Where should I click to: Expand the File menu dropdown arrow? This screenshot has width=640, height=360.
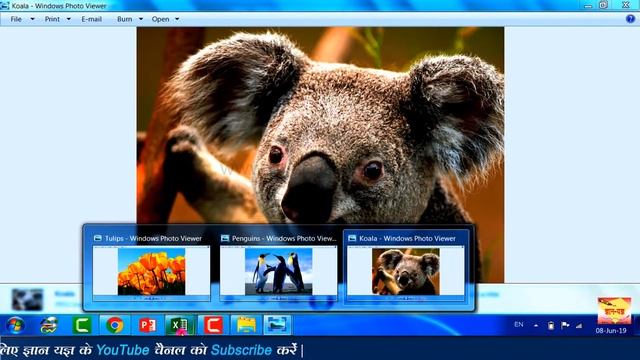32,19
